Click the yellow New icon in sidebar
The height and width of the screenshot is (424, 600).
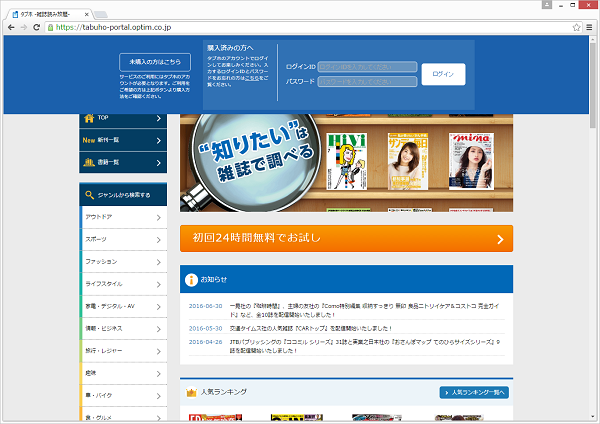point(89,140)
